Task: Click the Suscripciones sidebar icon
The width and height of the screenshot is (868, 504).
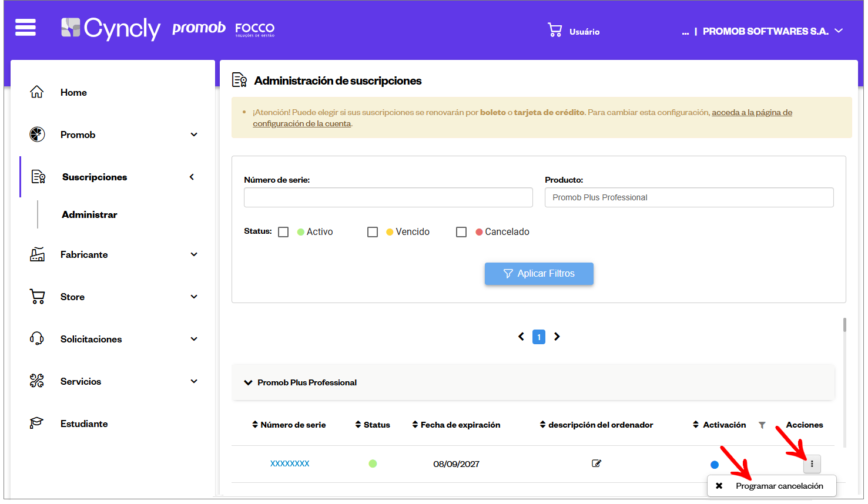Action: click(x=39, y=177)
